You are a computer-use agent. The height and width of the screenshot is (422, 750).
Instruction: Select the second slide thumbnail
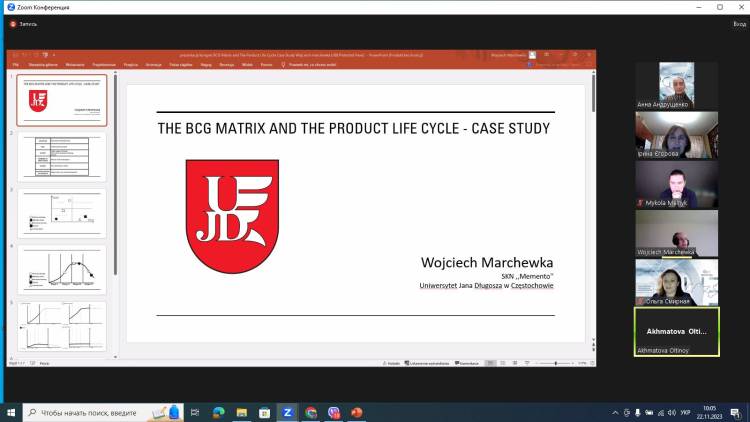(x=62, y=155)
